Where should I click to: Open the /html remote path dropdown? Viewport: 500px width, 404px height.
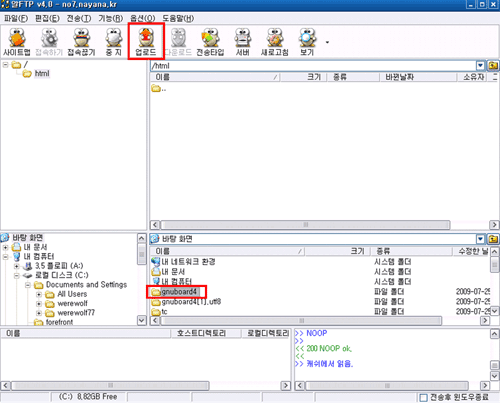(480, 65)
